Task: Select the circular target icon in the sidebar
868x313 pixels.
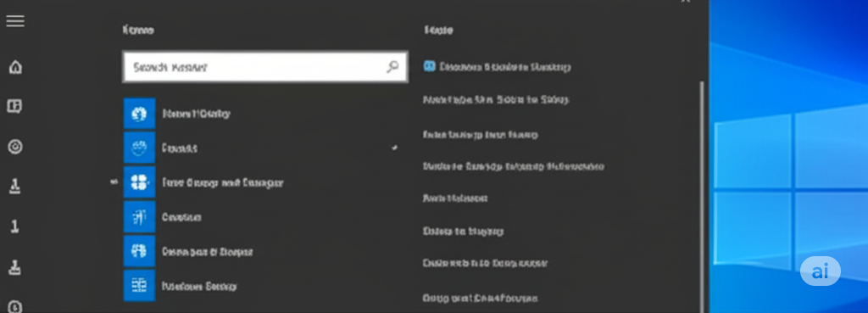Action: tap(15, 147)
